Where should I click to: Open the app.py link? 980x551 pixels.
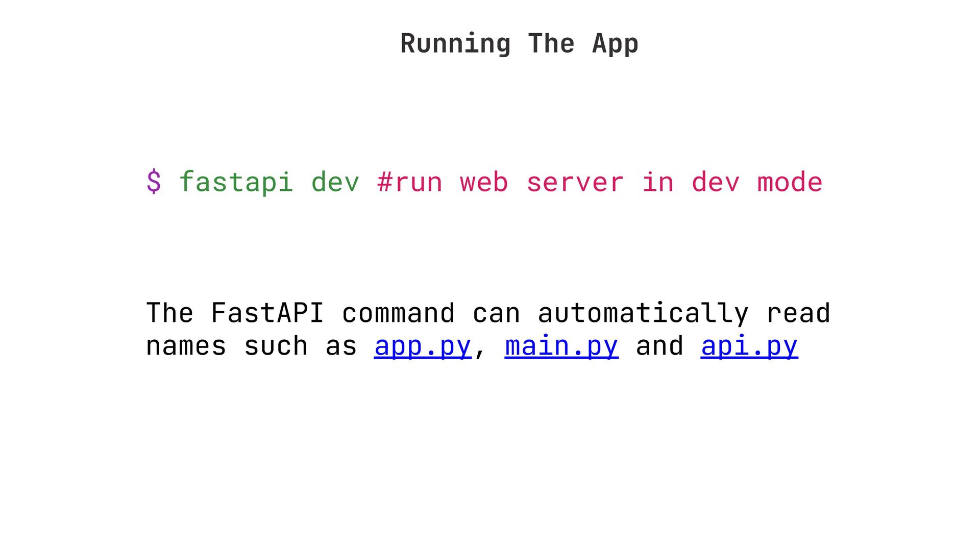(423, 346)
